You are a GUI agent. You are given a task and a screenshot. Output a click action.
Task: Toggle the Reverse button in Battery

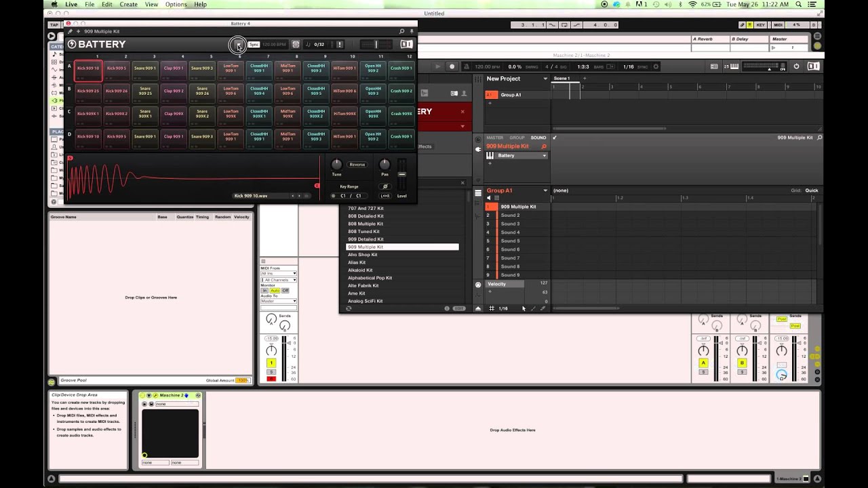point(357,165)
